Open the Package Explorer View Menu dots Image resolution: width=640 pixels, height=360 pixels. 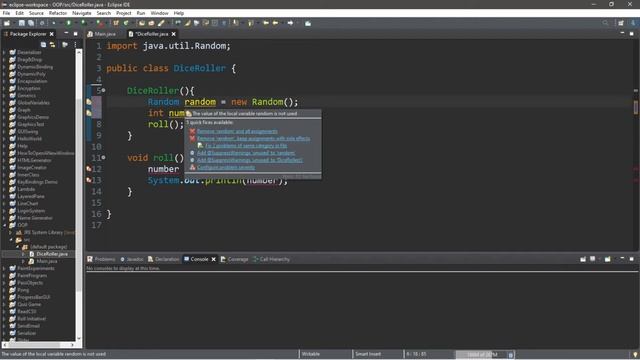point(76,44)
